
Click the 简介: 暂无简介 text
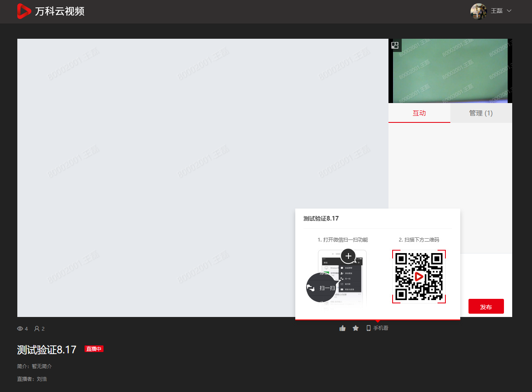click(34, 366)
